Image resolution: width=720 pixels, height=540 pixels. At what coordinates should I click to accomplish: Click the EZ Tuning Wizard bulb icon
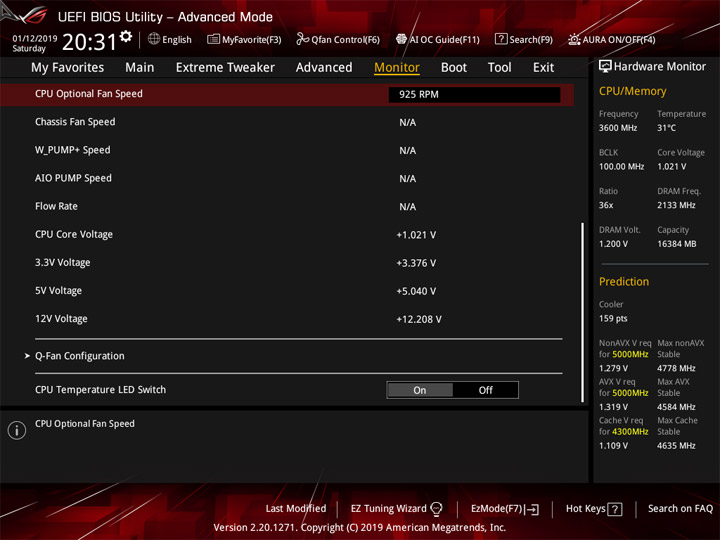(x=436, y=508)
